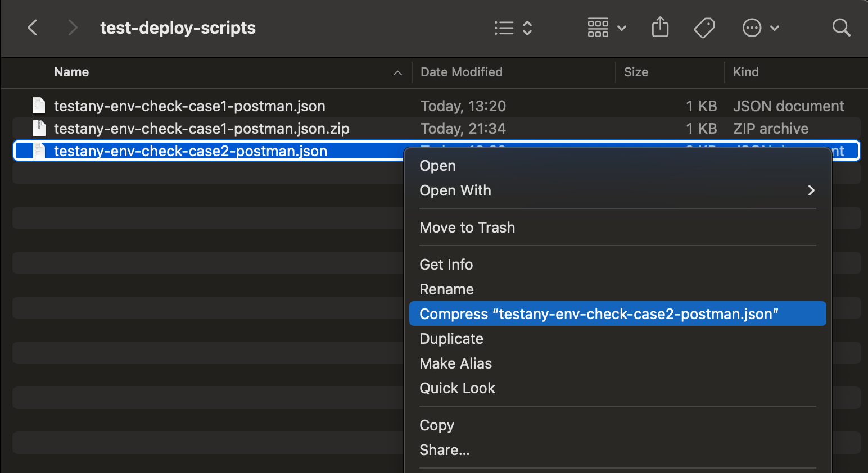Click the case1 JSON document file icon

[39, 106]
